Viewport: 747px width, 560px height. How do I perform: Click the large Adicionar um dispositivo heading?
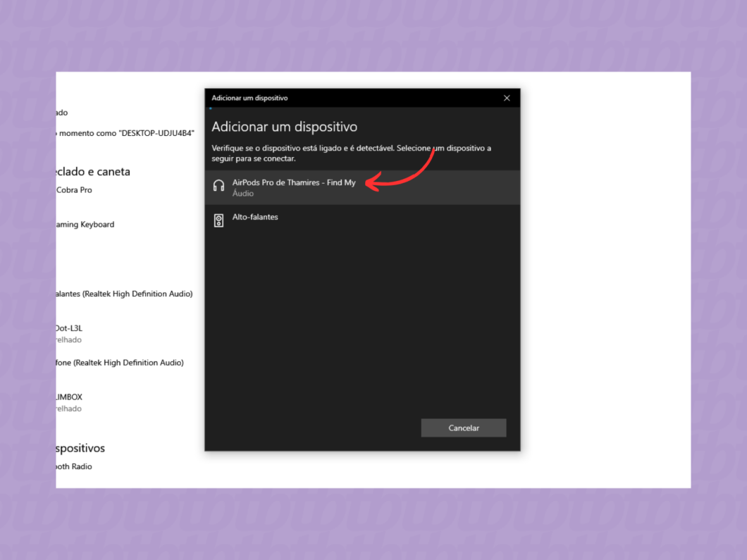coord(284,127)
